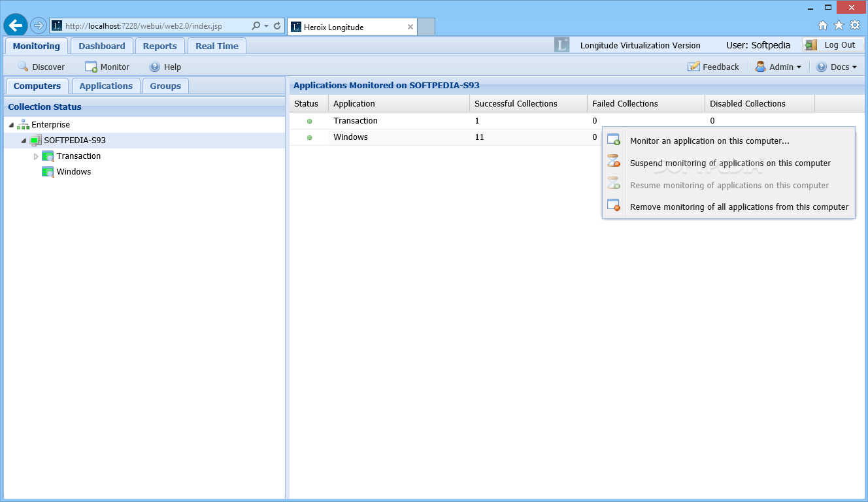Viewport: 868px width, 502px height.
Task: Refresh the page using reload icon
Action: pyautogui.click(x=277, y=26)
